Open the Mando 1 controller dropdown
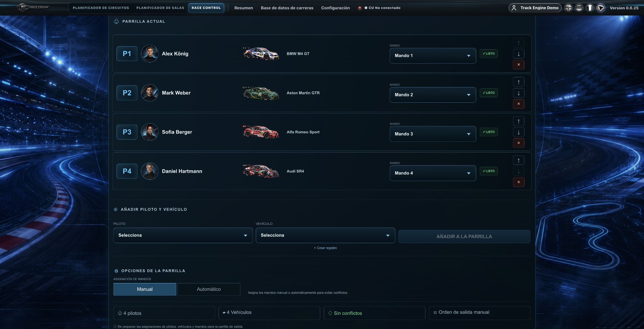The image size is (644, 329). tap(433, 56)
